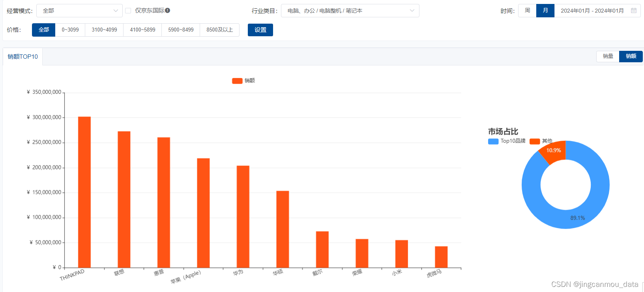Open the 2024年01月 date range field
The width and height of the screenshot is (644, 292).
click(597, 11)
